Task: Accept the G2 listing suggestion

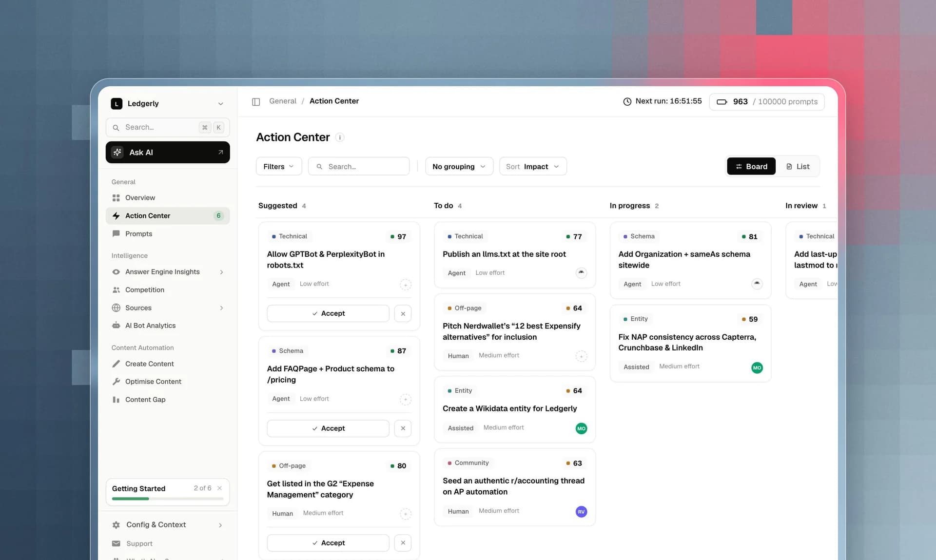Action: pos(328,543)
